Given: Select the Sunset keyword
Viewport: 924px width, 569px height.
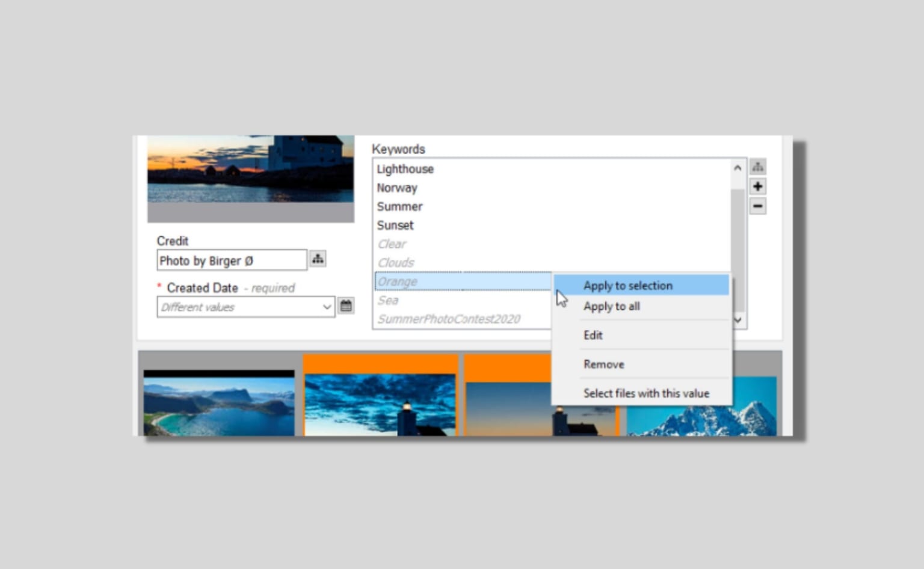Looking at the screenshot, I should tap(395, 225).
